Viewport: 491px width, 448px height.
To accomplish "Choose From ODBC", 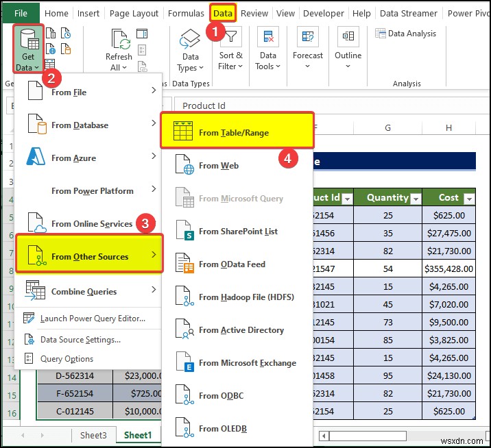I will [237, 395].
